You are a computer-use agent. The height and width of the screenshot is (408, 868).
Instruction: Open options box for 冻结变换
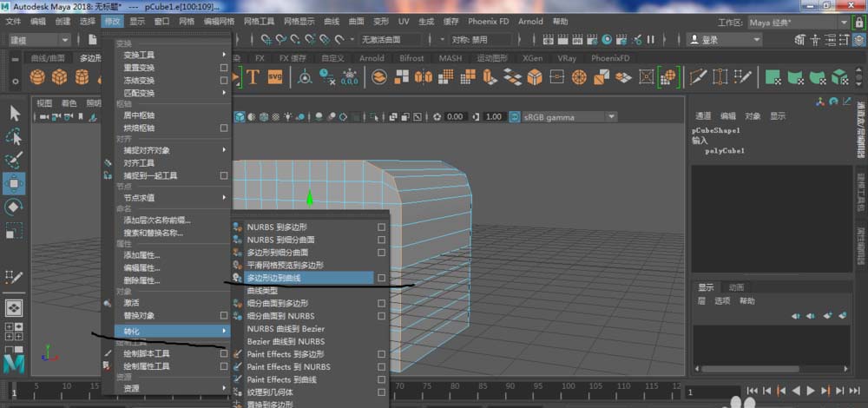(223, 80)
